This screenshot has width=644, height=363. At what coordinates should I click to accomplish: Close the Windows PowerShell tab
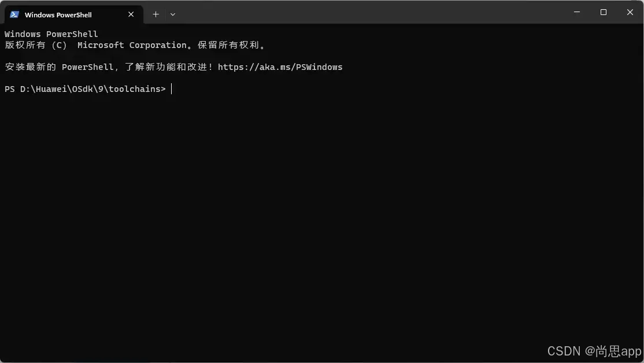coord(131,14)
